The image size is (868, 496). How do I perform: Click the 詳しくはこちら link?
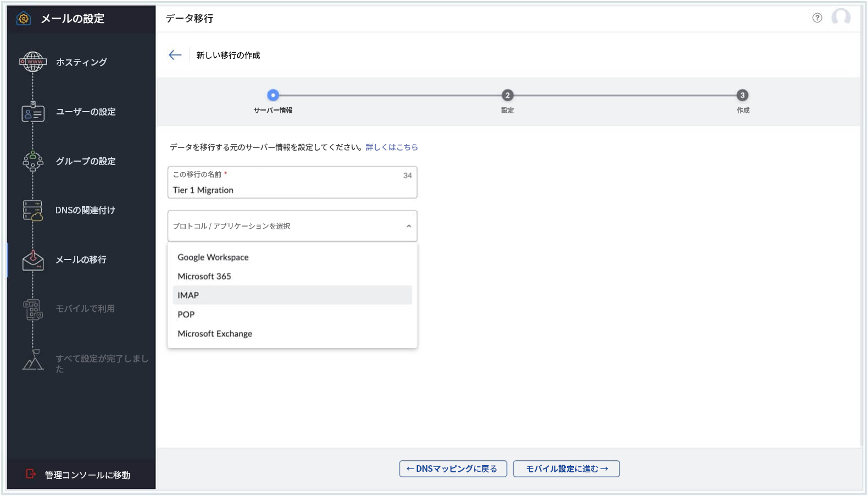tap(392, 147)
